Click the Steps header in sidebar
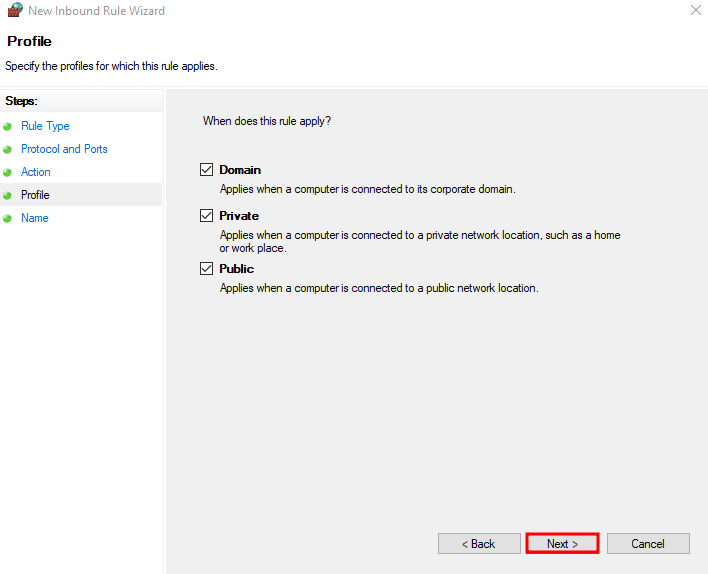708x574 pixels. (x=21, y=101)
